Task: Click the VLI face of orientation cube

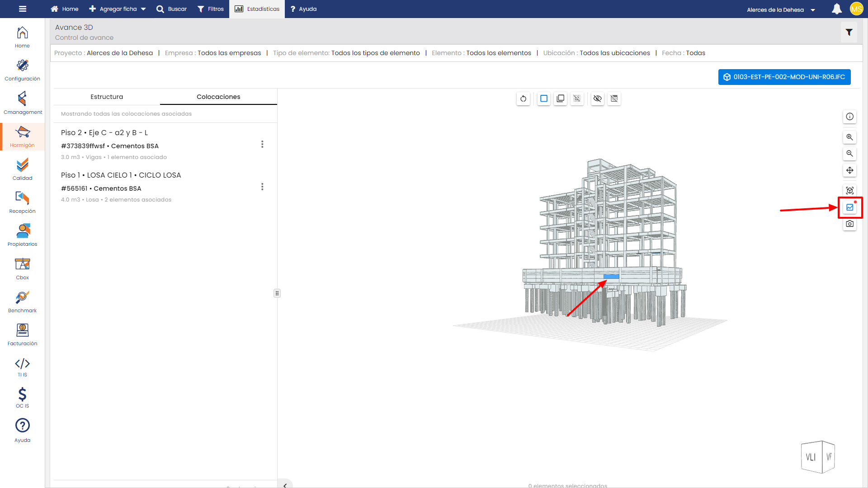Action: point(811,457)
